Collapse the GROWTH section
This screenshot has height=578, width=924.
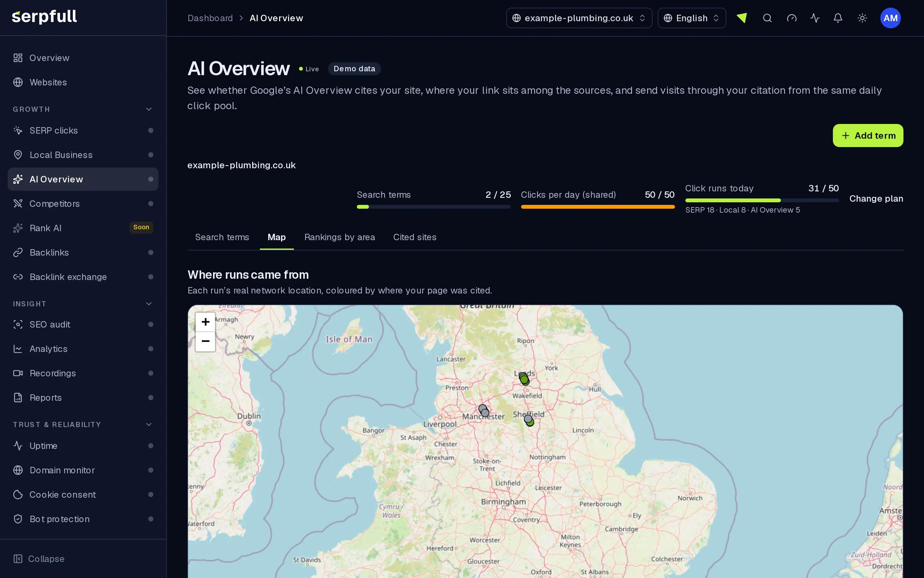(x=149, y=109)
